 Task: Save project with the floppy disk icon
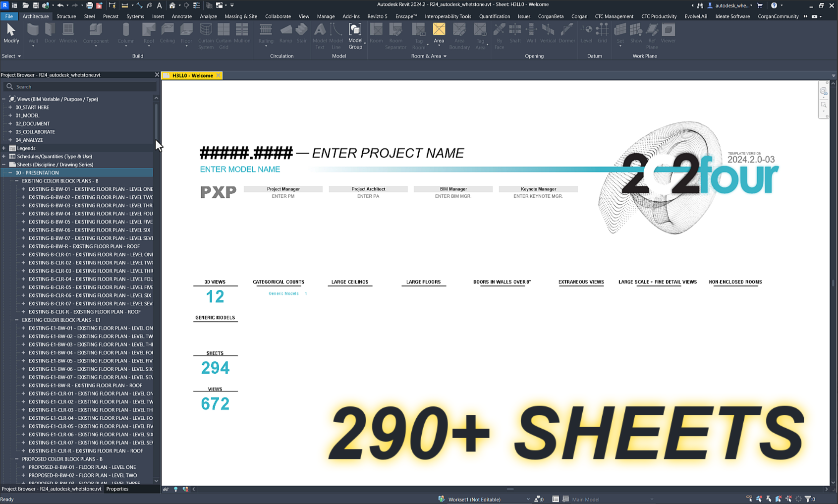point(35,5)
